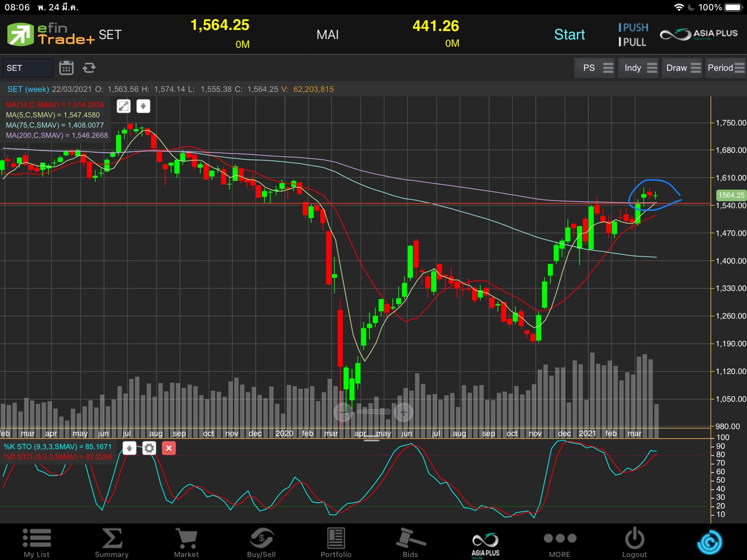Tap the green 1564.25 current price tag

click(731, 195)
